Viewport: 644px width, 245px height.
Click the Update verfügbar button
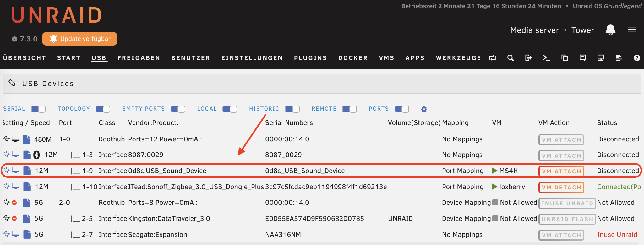(x=80, y=39)
